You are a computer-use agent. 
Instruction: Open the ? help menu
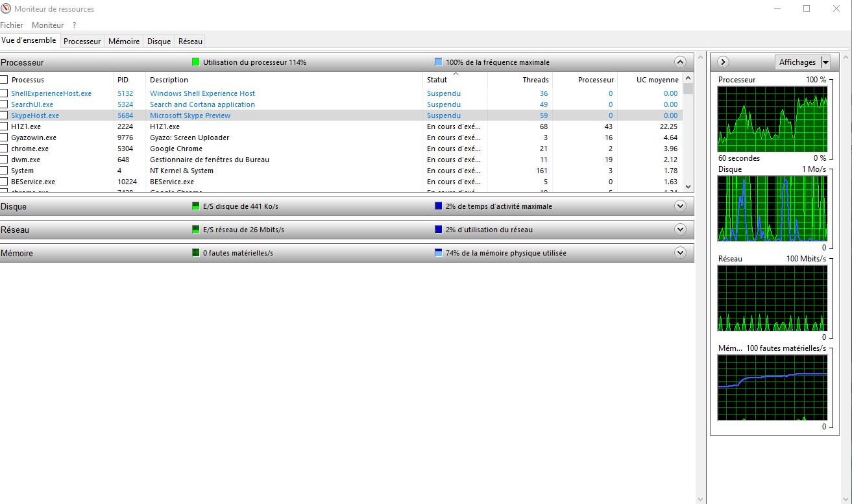tap(75, 25)
